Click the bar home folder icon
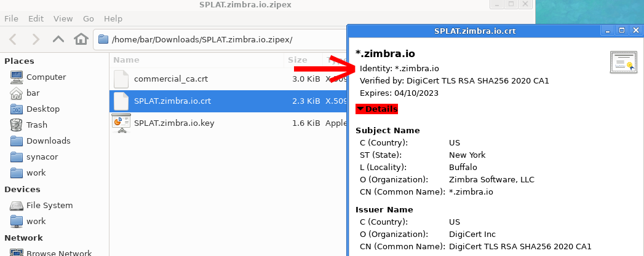Screen dimensions: 644x256 tap(17, 93)
